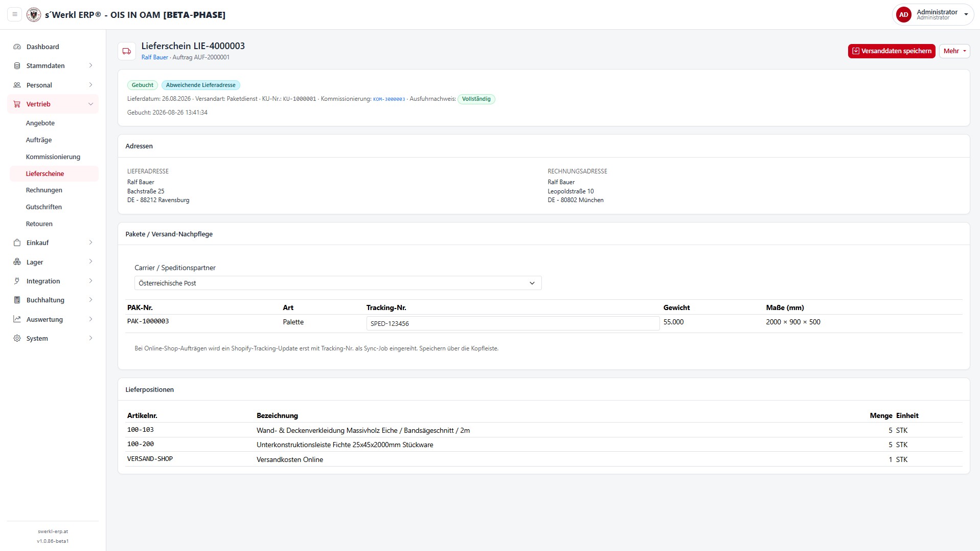
Task: Click the VERSAND-SHOP article row
Action: (x=543, y=459)
